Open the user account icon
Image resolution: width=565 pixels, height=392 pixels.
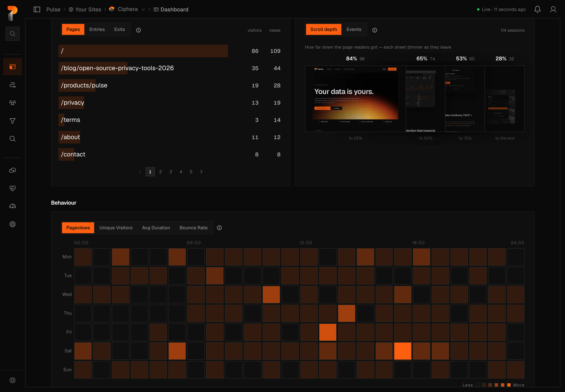[x=553, y=9]
